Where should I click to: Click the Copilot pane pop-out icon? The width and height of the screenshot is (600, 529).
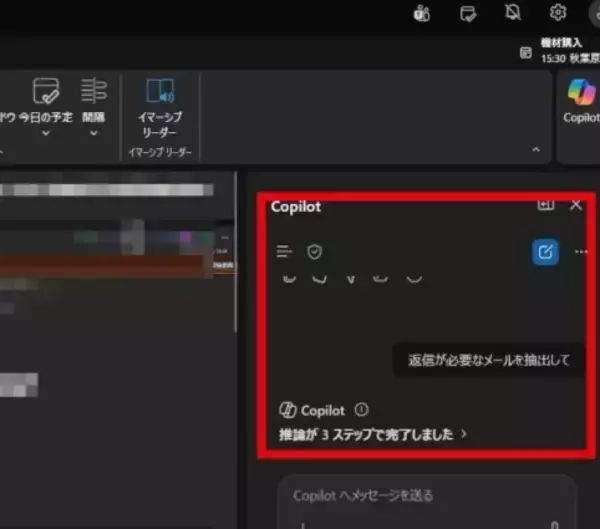(x=546, y=205)
